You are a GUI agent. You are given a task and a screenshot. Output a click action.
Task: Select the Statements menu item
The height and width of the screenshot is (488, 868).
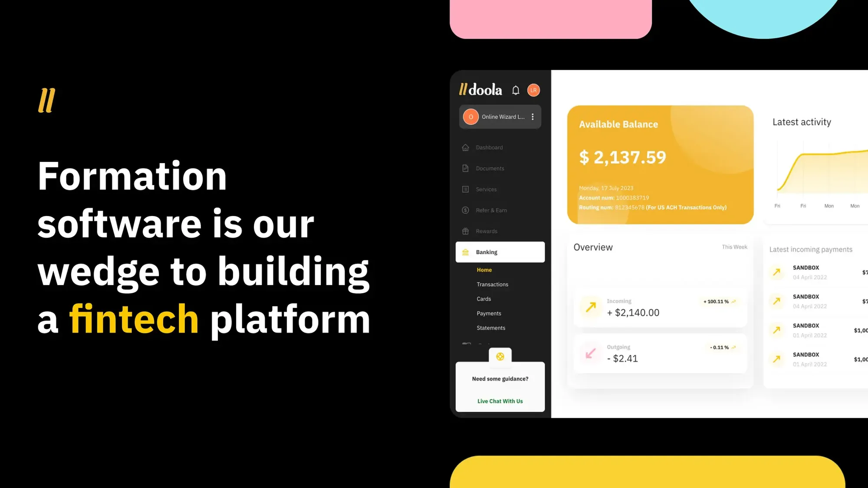pyautogui.click(x=490, y=327)
